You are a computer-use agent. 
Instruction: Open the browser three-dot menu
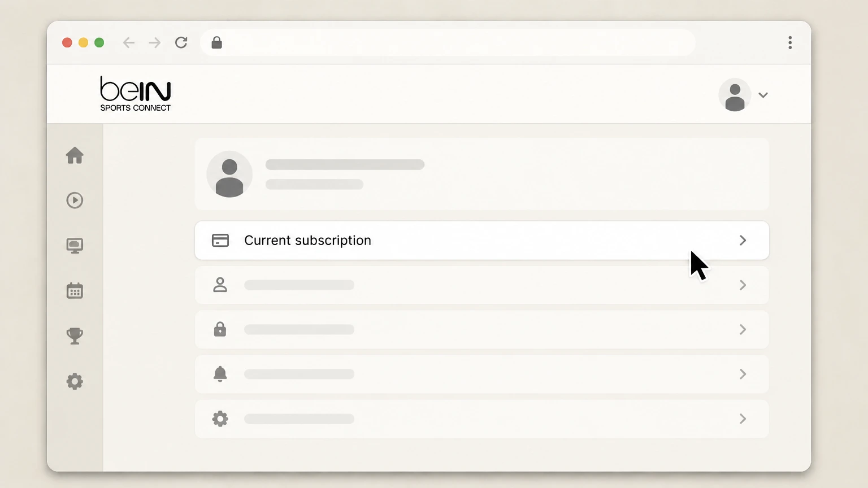click(x=790, y=43)
